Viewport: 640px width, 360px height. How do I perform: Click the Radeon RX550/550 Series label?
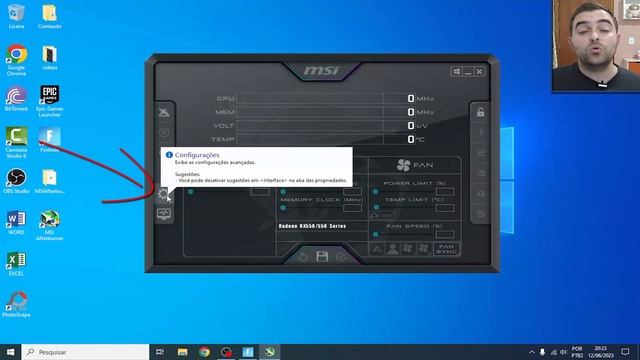pyautogui.click(x=312, y=226)
